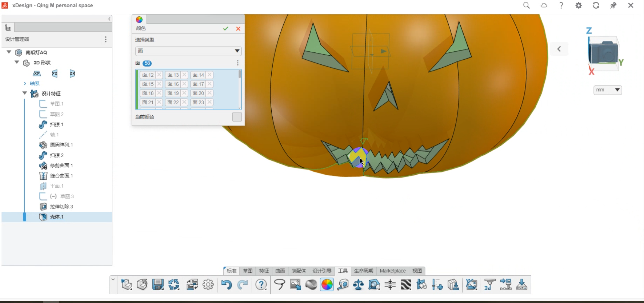Select 壳体.1 in the design tree
The width and height of the screenshot is (644, 303).
(57, 217)
